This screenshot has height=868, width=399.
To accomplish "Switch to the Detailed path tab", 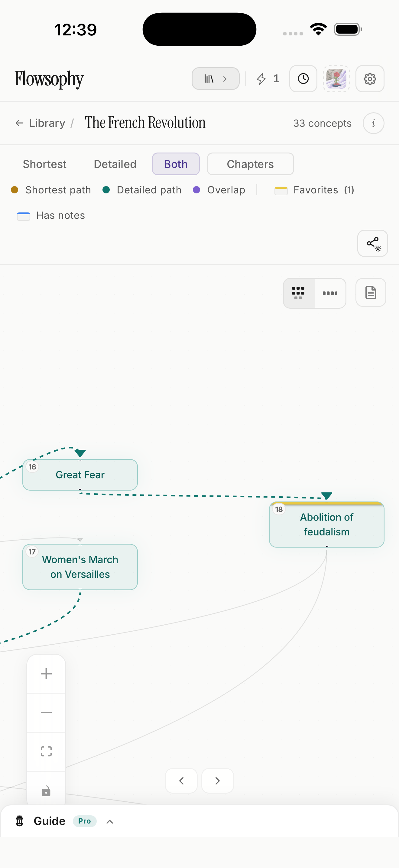I will click(x=115, y=164).
